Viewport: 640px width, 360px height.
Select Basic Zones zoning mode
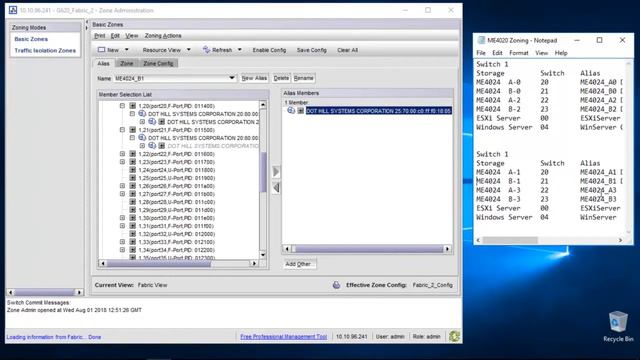coord(31,39)
